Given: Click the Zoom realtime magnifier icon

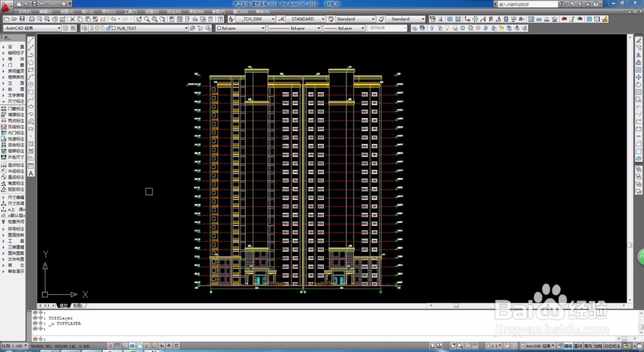Looking at the screenshot, I should (x=147, y=19).
